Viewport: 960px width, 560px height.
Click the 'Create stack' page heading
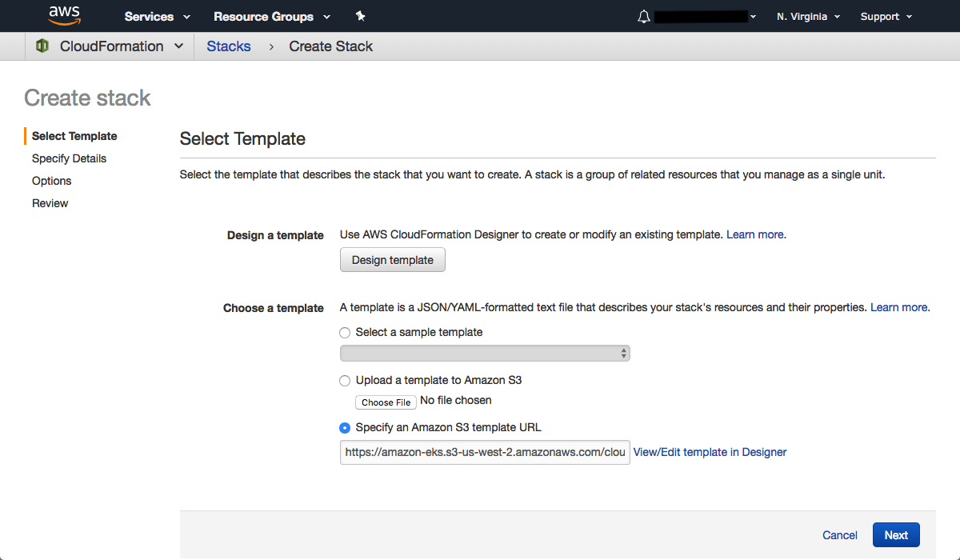[x=88, y=98]
